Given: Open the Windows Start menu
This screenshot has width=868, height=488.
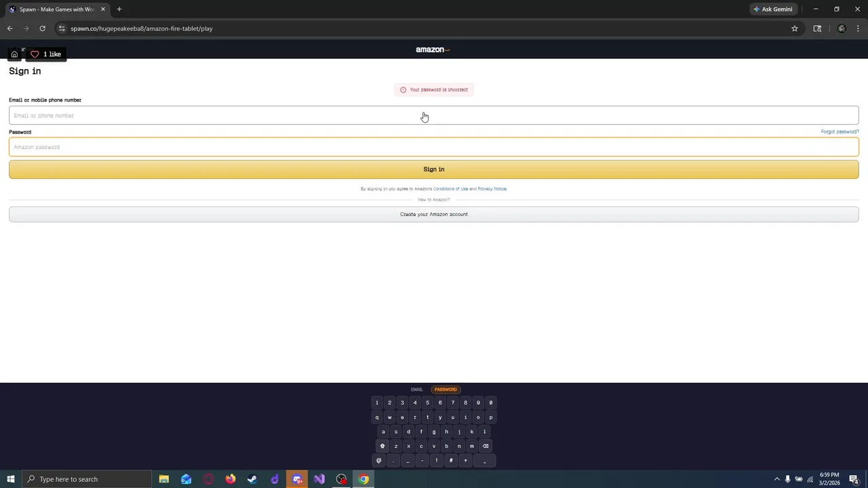Looking at the screenshot, I should pos(11,479).
